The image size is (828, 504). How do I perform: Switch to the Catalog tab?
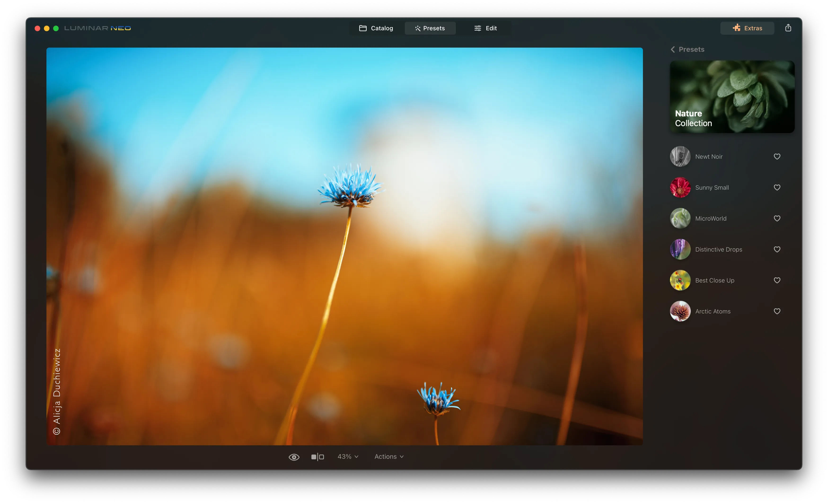coord(376,28)
